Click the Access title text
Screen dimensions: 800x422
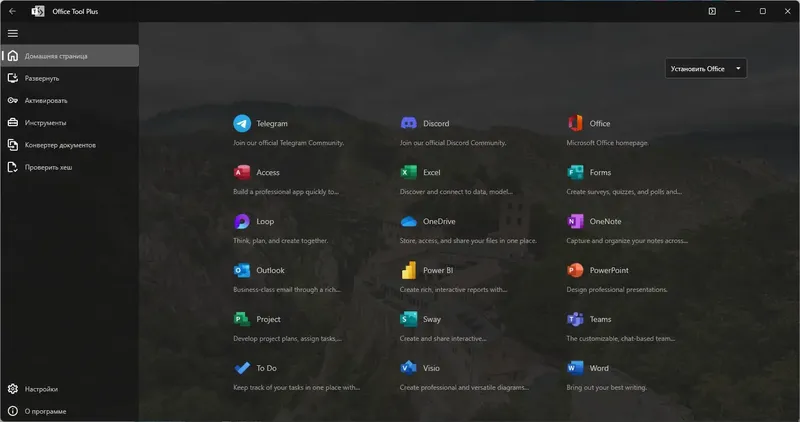click(268, 172)
